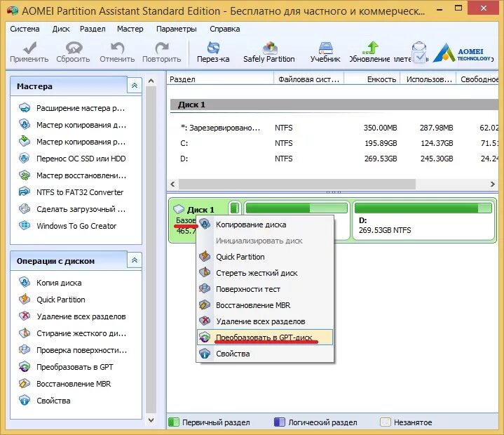
Task: Click the Сбросить toolbar icon
Action: 74,48
